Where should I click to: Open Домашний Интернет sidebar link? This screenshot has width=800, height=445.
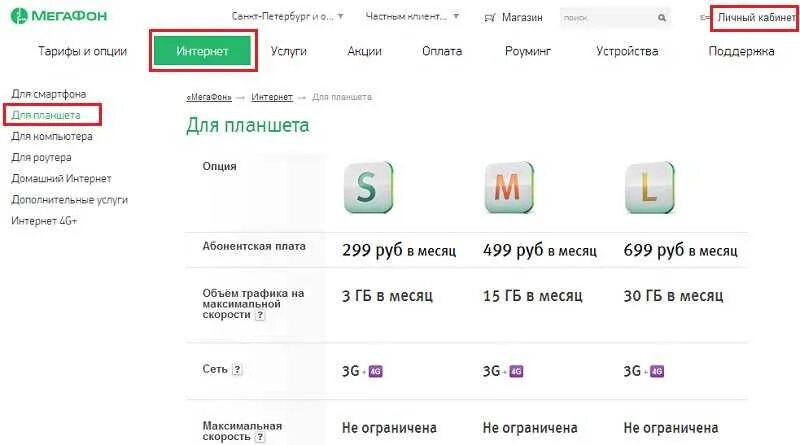tap(61, 179)
